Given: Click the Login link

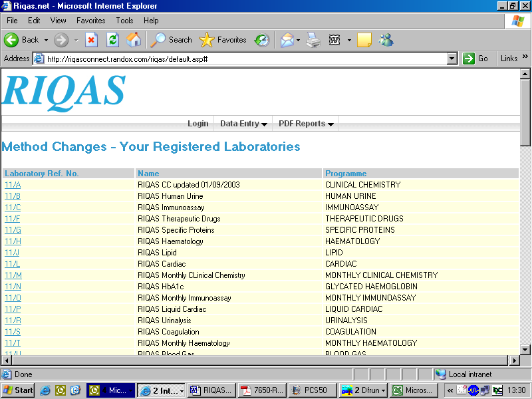Looking at the screenshot, I should point(198,124).
